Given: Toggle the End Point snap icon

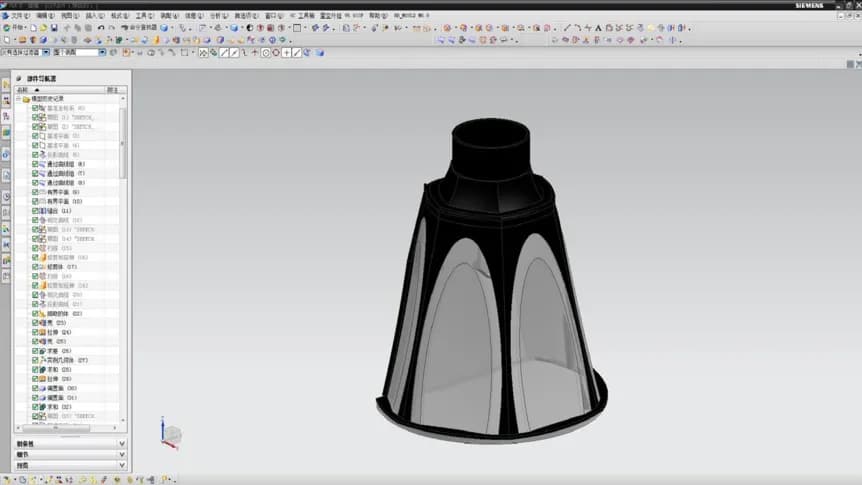Looking at the screenshot, I should pos(224,53).
